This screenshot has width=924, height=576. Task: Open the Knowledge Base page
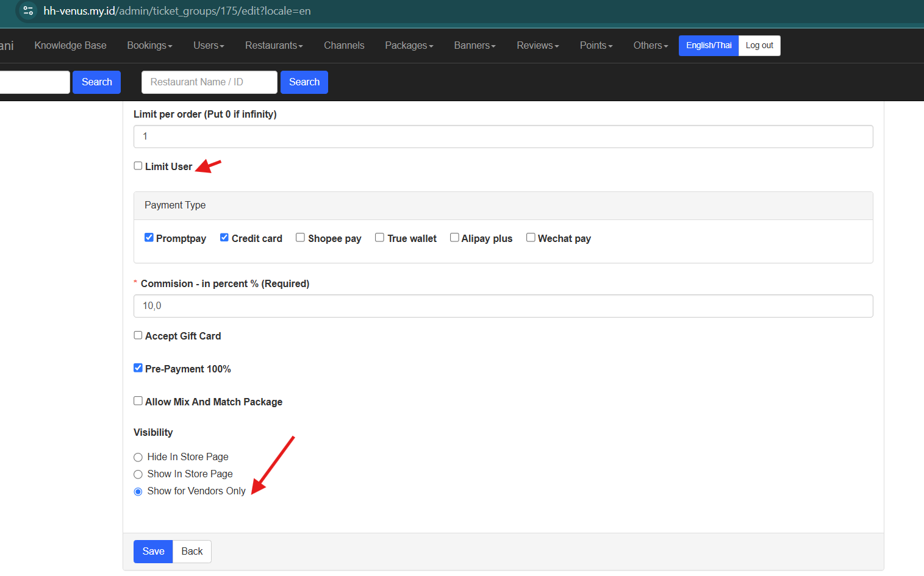70,46
